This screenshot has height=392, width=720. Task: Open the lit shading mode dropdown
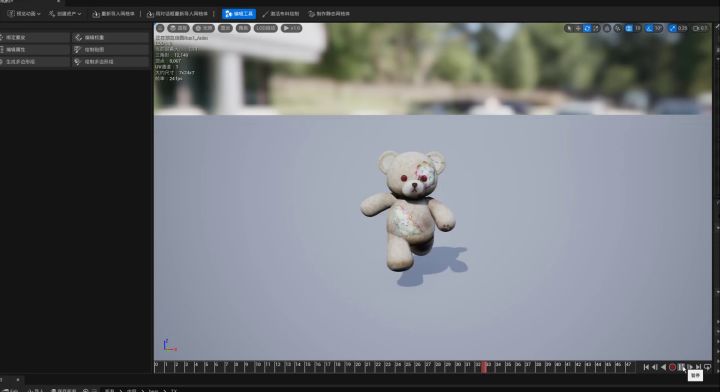(x=204, y=28)
